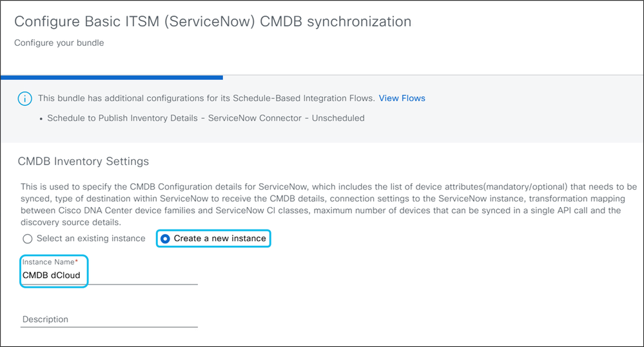
Task: Open the View Flows link
Action: tap(402, 98)
